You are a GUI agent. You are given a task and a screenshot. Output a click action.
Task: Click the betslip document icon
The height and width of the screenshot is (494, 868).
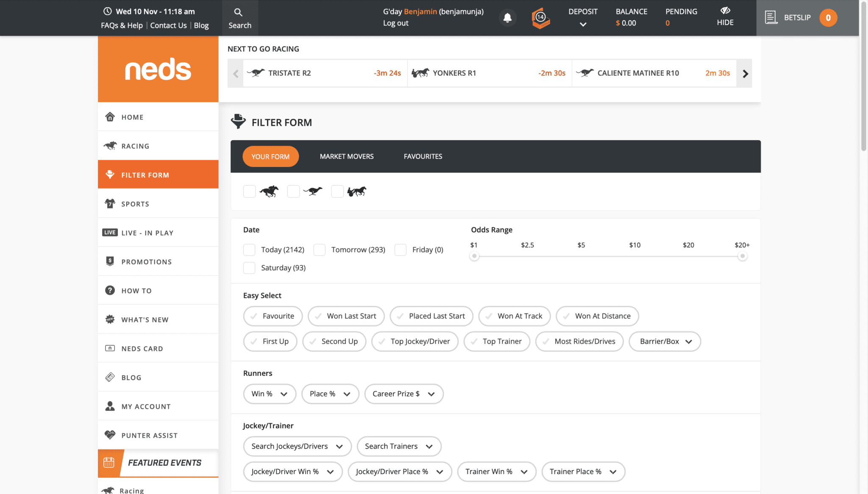coord(771,17)
